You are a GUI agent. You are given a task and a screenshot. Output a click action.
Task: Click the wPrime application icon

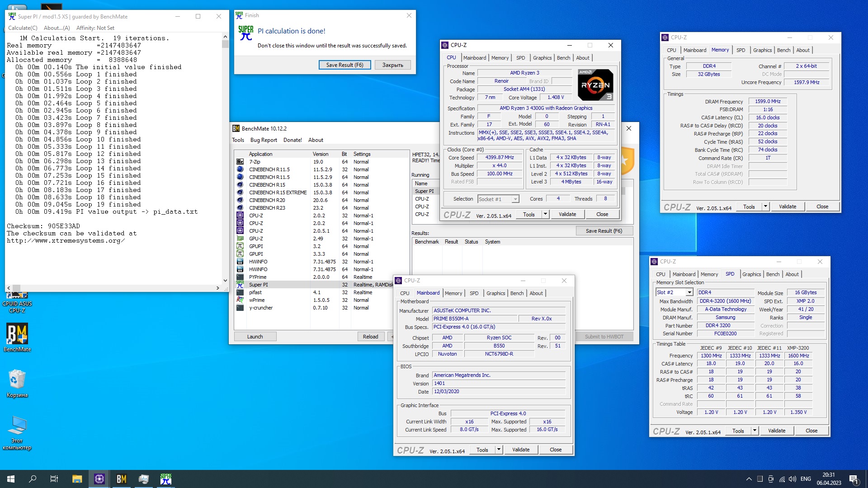click(240, 300)
